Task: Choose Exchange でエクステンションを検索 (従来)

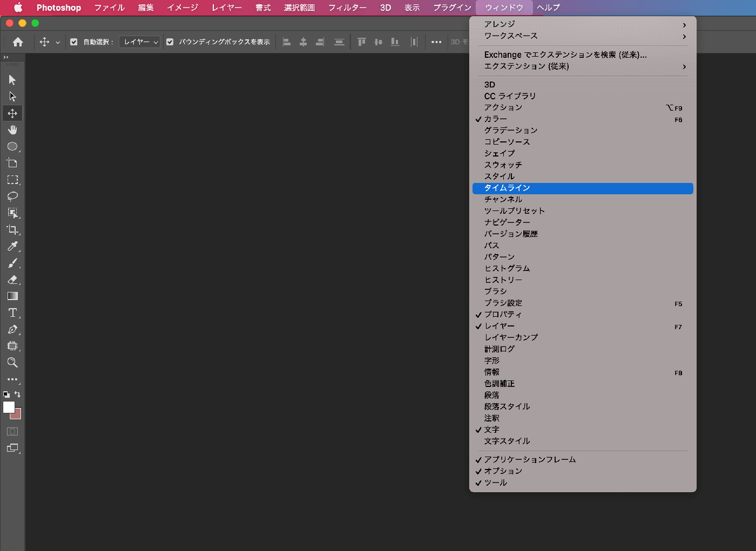Action: (x=583, y=55)
